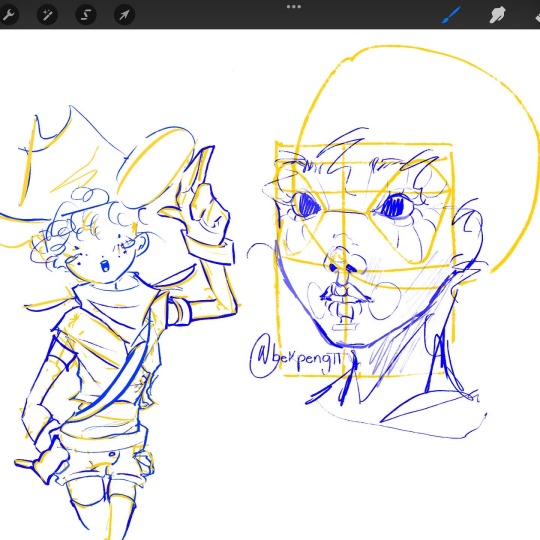
Task: Select the partially visible Eraser tool
Action: tap(537, 16)
